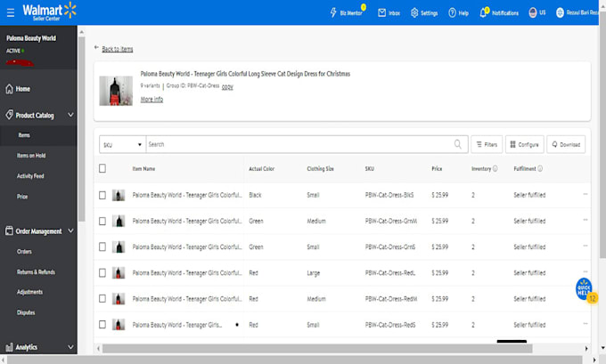Open Items on Hold in sidebar
Screen dimensions: 606x364
point(31,156)
